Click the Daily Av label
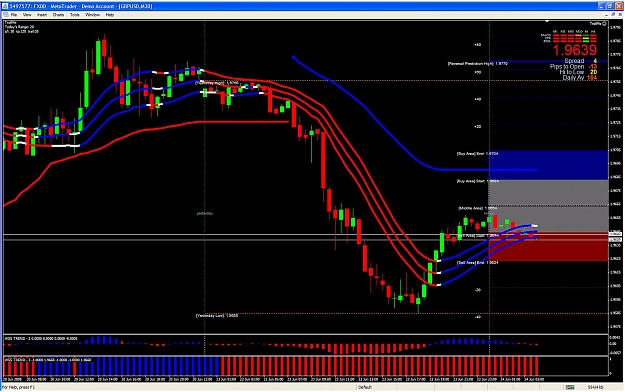The height and width of the screenshot is (392, 625). pos(573,78)
